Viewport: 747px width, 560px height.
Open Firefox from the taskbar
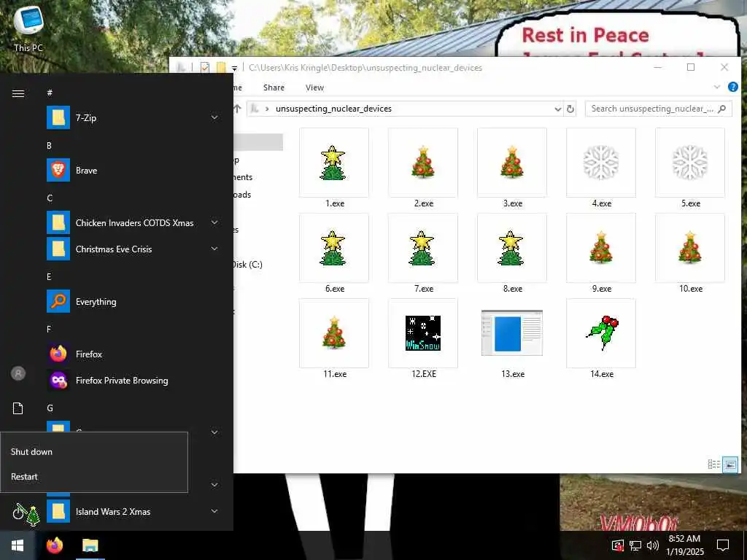click(x=55, y=545)
